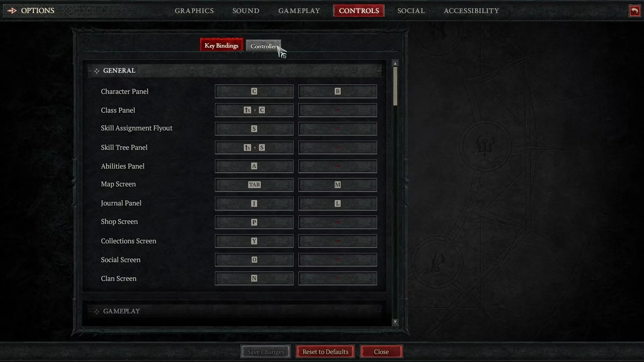
Task: Save current keybinding changes
Action: click(265, 351)
